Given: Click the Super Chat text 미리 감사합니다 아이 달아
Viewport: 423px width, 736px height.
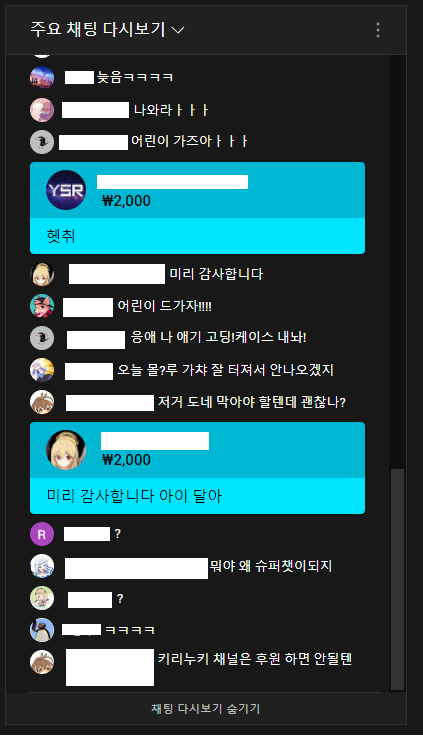Looking at the screenshot, I should [134, 496].
